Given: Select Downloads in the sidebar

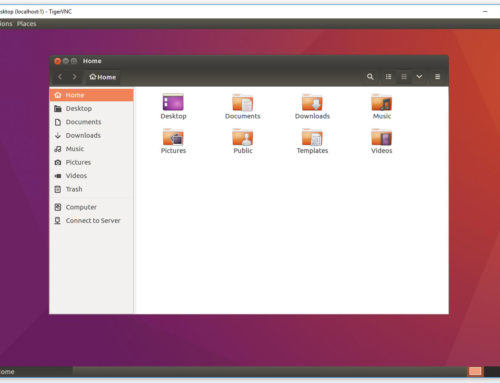Looking at the screenshot, I should tap(91, 135).
